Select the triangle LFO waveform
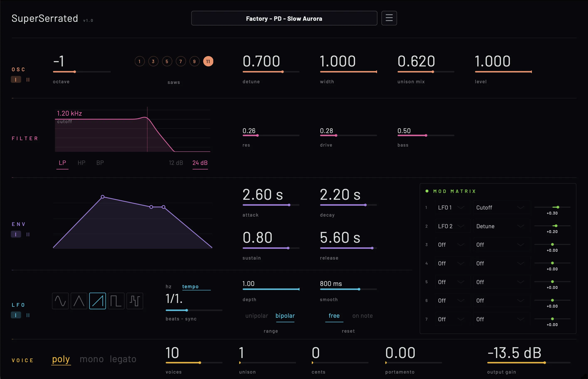The width and height of the screenshot is (588, 379). tap(79, 301)
